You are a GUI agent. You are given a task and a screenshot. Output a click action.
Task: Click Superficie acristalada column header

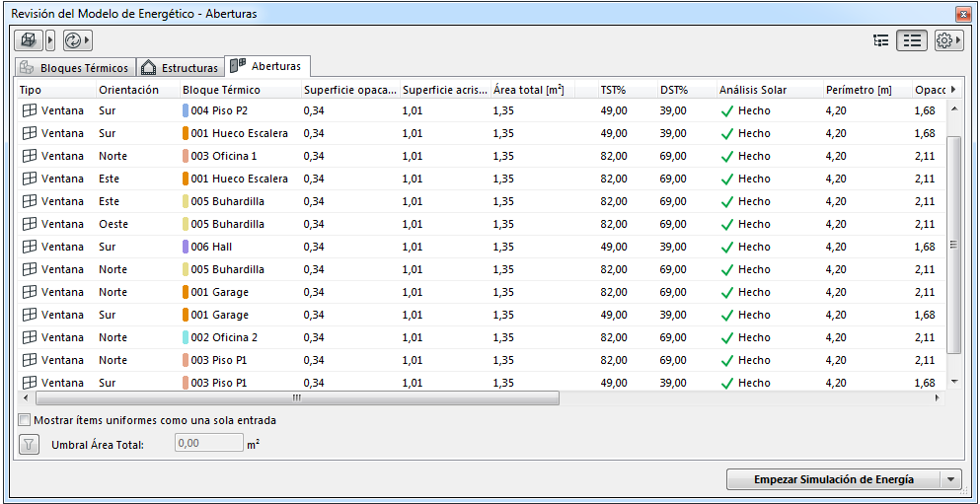click(x=445, y=90)
